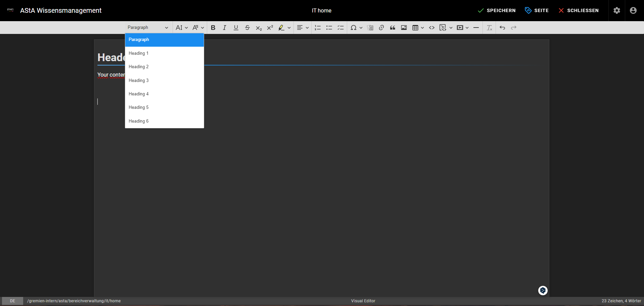The height and width of the screenshot is (306, 644).
Task: Toggle italic formatting
Action: tap(225, 28)
